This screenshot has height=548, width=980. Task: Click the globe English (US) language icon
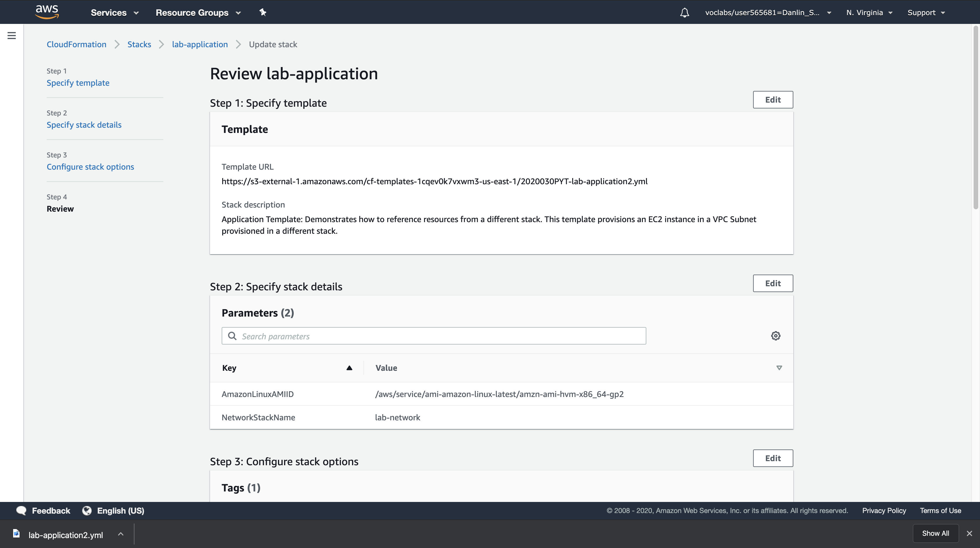point(87,511)
